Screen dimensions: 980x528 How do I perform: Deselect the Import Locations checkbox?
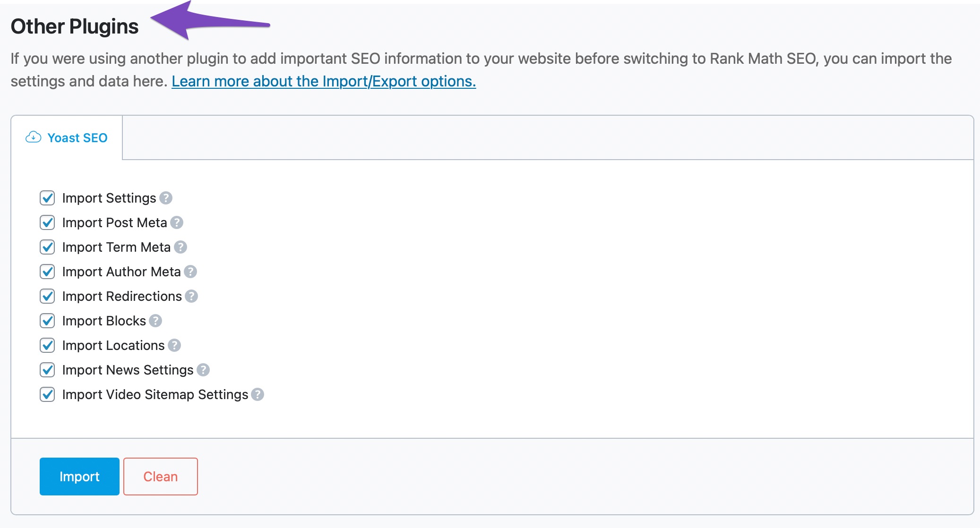[47, 345]
